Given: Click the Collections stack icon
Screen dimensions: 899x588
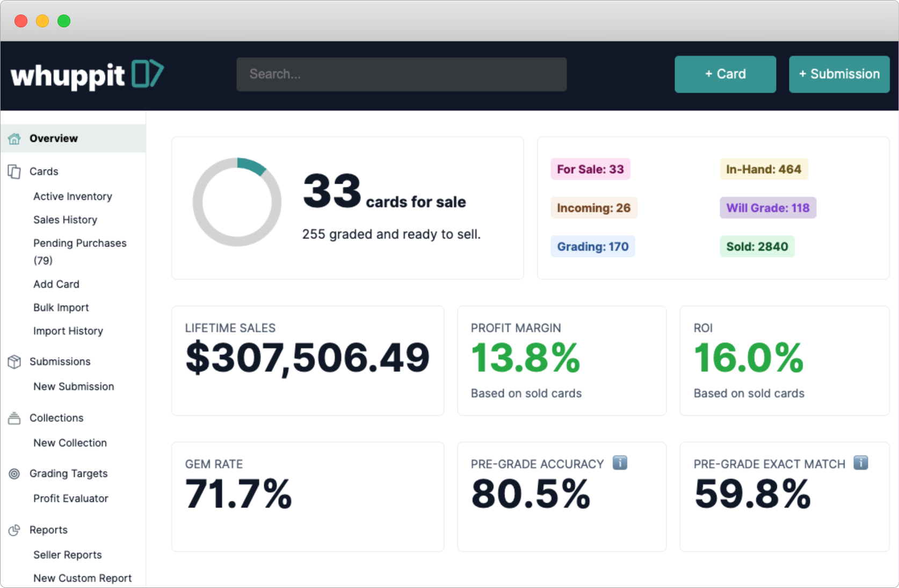Looking at the screenshot, I should (x=15, y=418).
